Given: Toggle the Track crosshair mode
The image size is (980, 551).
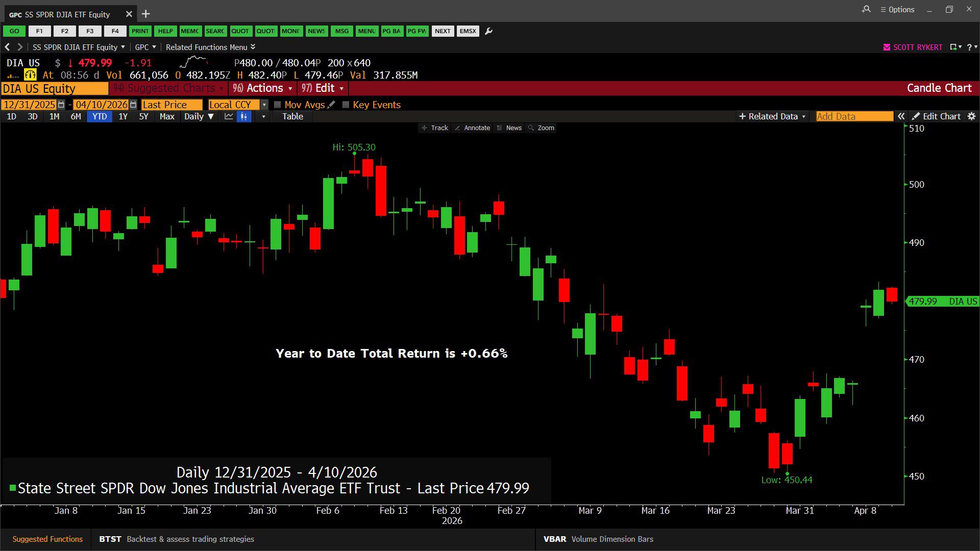Looking at the screenshot, I should 434,128.
